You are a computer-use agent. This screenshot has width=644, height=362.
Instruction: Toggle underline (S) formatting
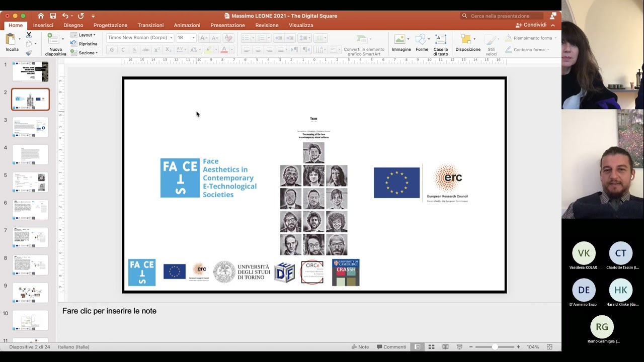[x=134, y=50]
